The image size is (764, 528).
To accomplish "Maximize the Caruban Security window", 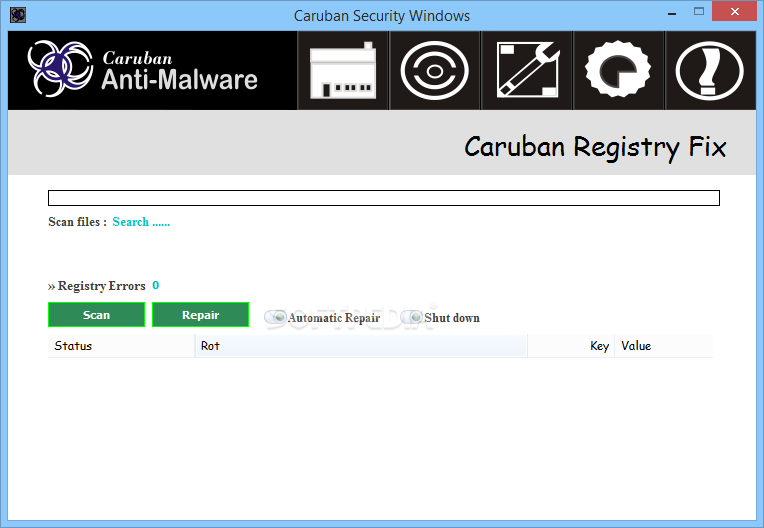I will coord(699,12).
